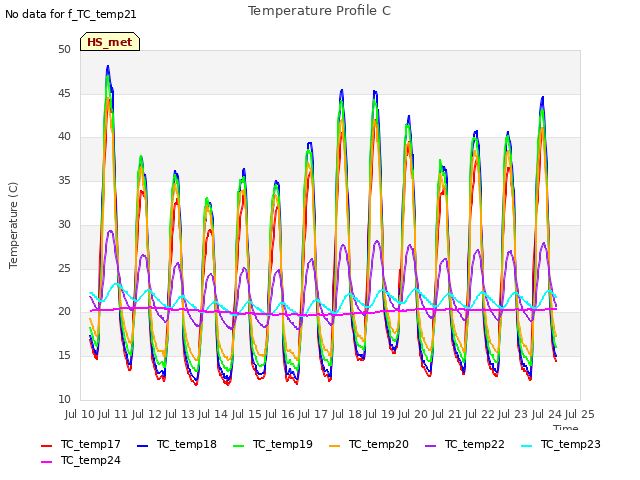Image resolution: width=640 pixels, height=480 pixels.
Task: Click the 35 y-axis tick label
Action: [64, 180]
